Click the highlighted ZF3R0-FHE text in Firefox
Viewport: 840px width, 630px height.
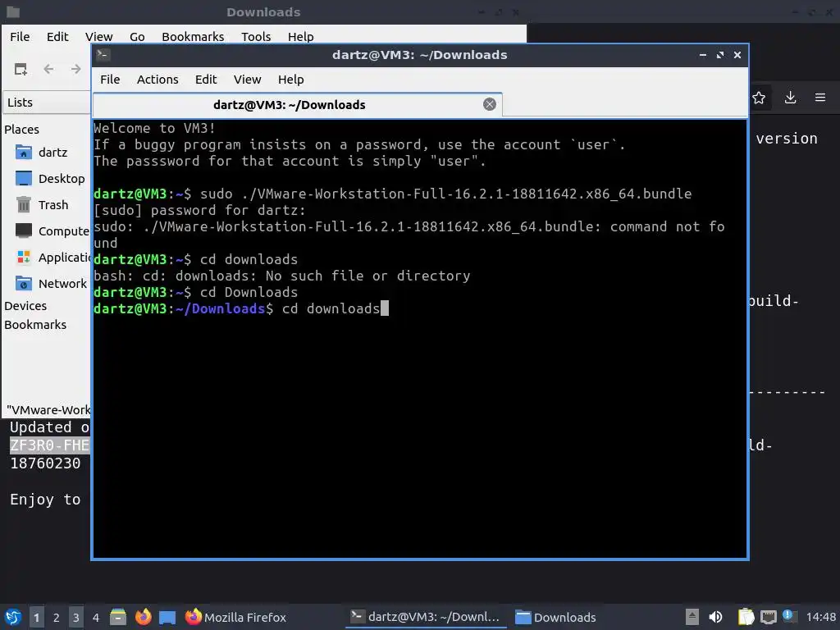49,445
